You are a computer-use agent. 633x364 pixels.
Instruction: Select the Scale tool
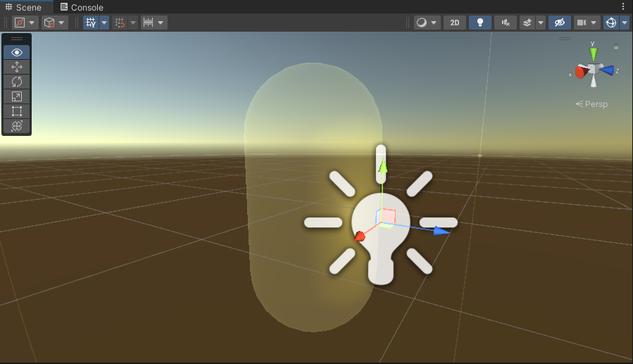[17, 96]
